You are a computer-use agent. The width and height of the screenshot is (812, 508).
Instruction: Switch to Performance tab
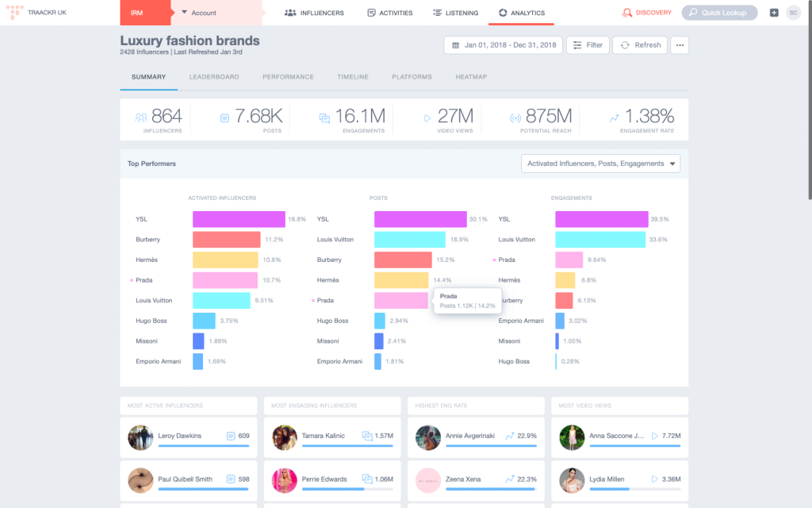coord(288,77)
